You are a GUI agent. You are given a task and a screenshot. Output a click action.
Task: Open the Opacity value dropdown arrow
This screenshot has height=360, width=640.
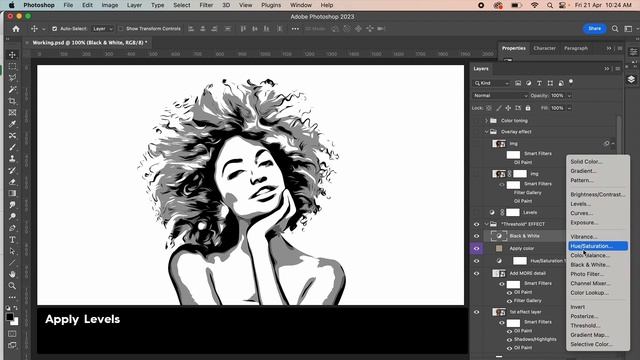569,96
